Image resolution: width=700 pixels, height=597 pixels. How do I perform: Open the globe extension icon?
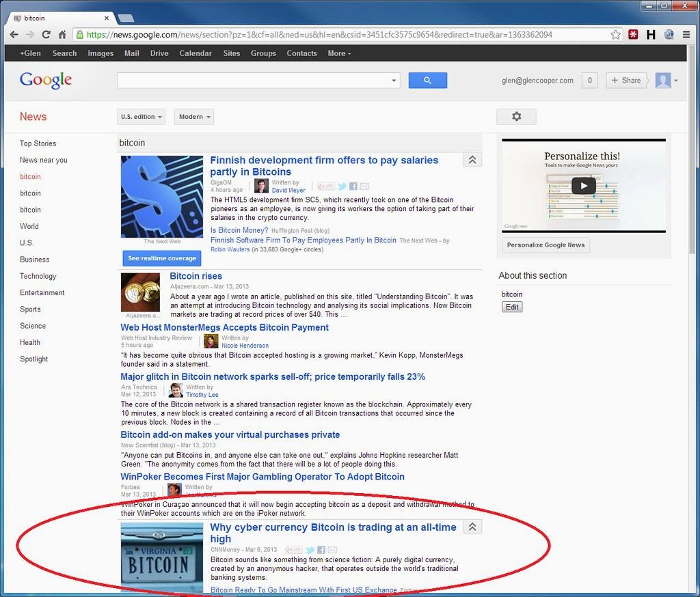coord(669,34)
